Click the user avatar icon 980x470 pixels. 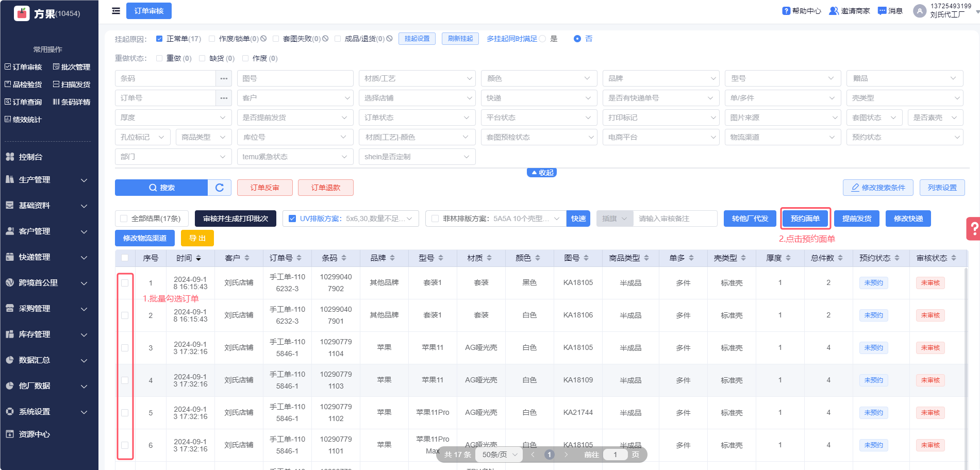pos(920,11)
